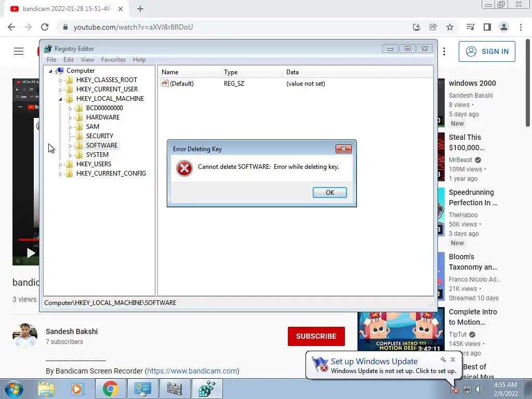Screen dimensions: 532x399
Task: Play the YouTube video
Action: (31, 253)
